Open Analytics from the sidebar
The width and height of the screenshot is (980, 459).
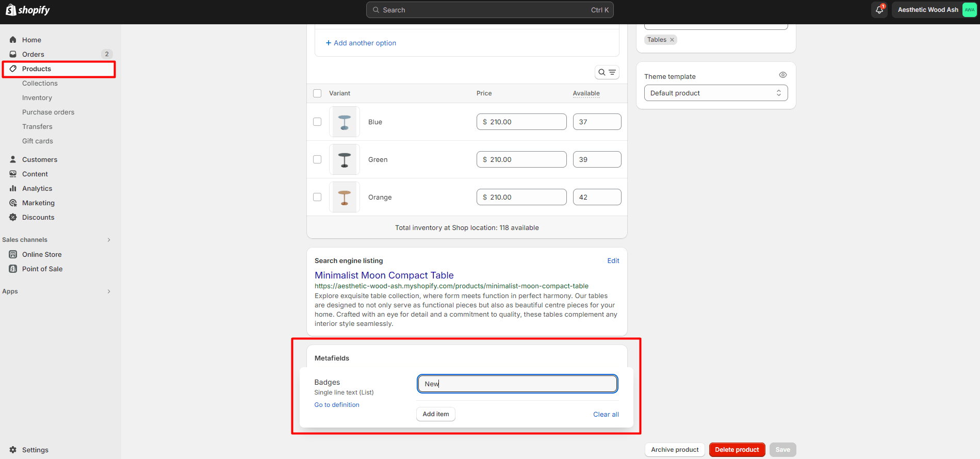(x=37, y=189)
